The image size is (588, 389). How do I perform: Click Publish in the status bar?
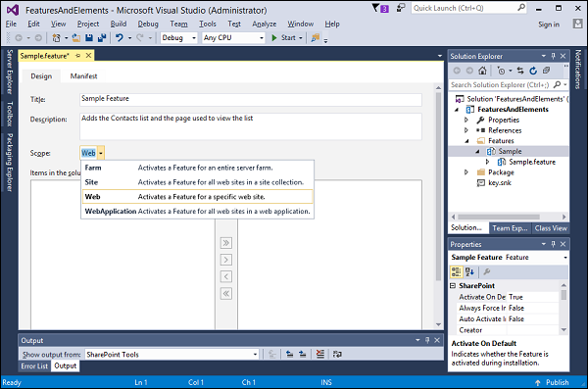[553, 382]
